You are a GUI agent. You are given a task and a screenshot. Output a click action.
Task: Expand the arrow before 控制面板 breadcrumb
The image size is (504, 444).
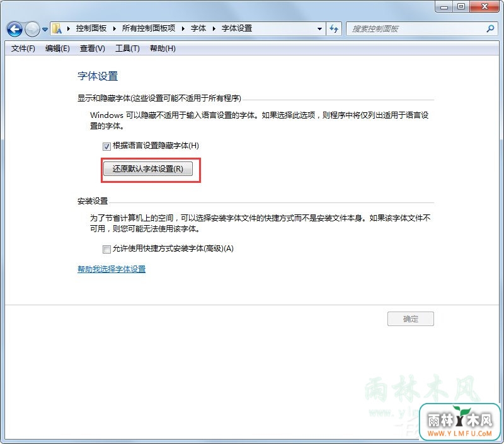[69, 28]
